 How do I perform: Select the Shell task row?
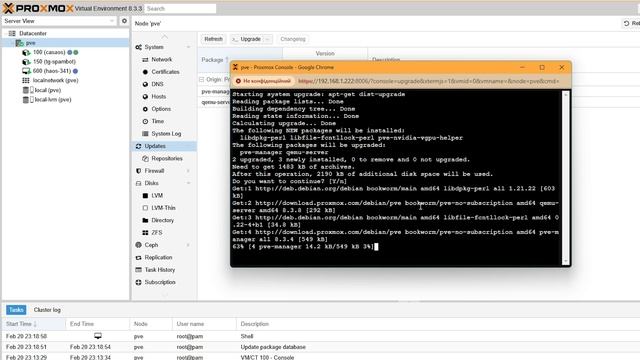(x=320, y=336)
